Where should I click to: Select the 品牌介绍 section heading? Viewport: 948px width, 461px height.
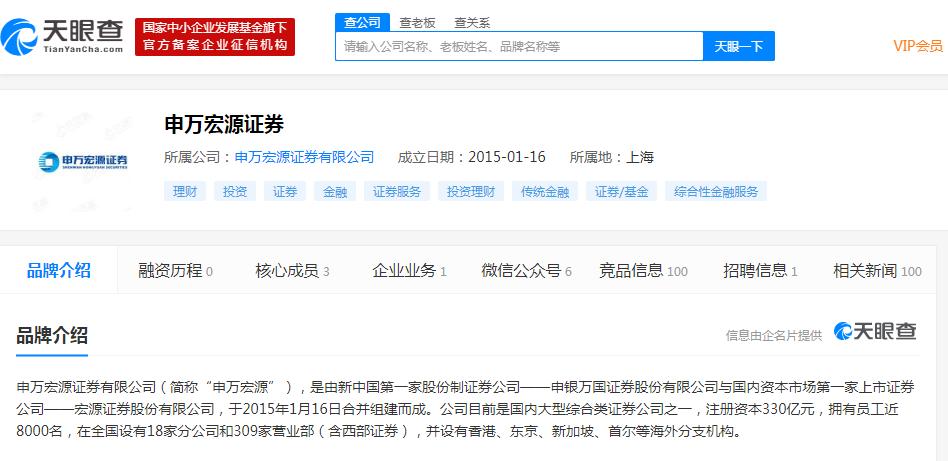52,335
